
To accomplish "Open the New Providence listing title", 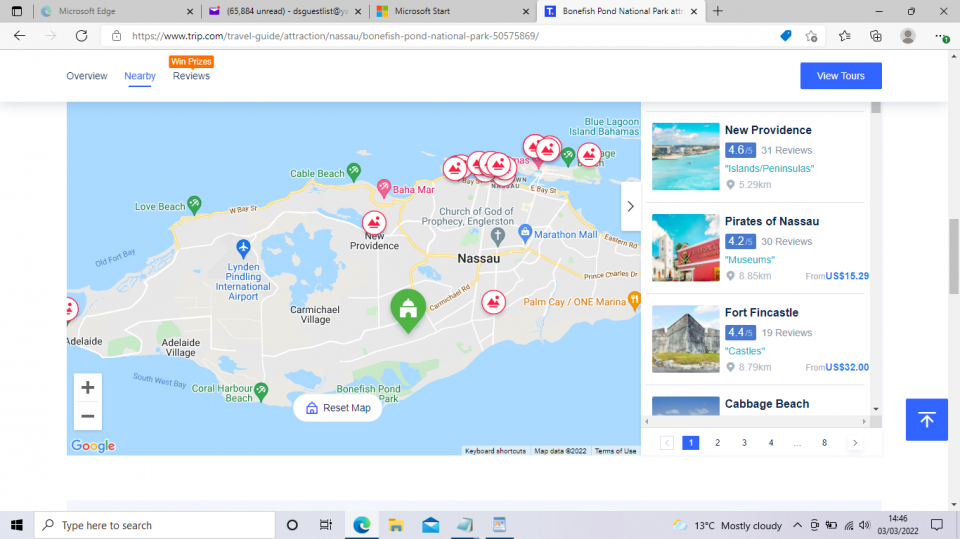I will [x=768, y=130].
